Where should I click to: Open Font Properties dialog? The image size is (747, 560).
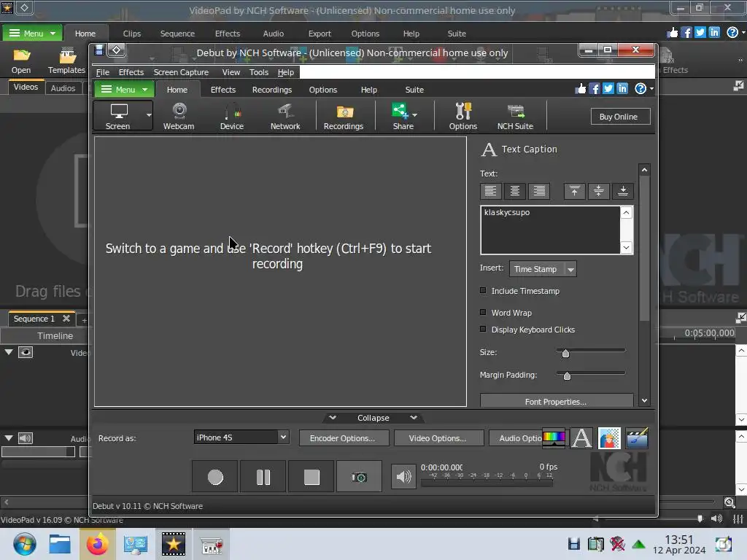(557, 400)
